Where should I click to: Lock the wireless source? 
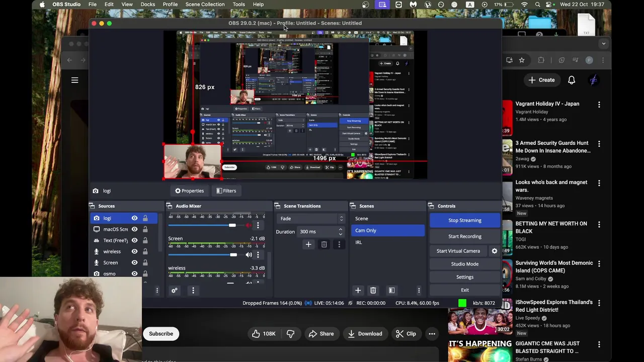pyautogui.click(x=145, y=251)
